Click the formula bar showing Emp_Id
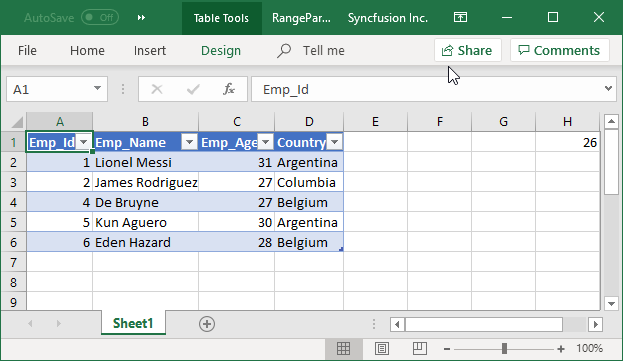Screen dimensions: 623x361 point(425,89)
